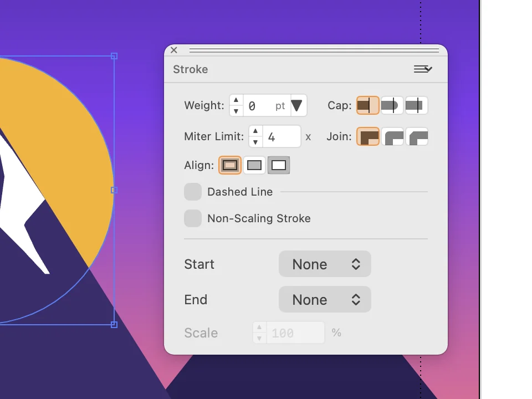
Task: Click the "Start" label
Action: (x=199, y=264)
